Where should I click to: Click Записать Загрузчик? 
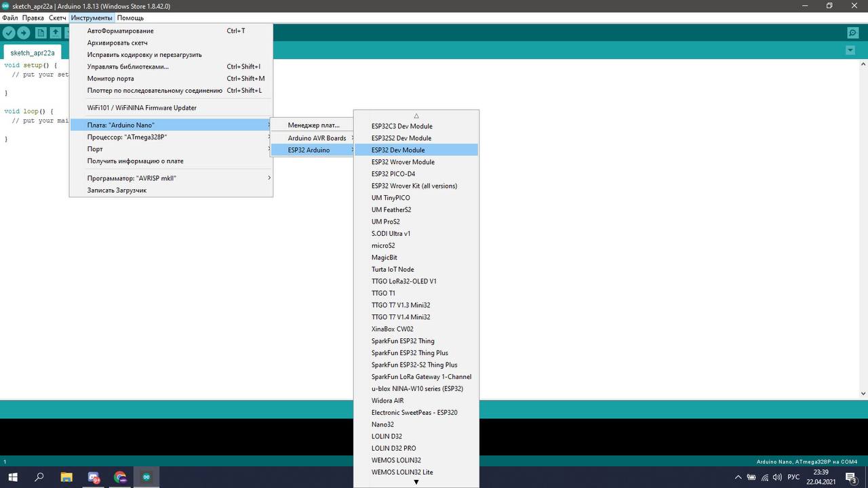(171, 190)
